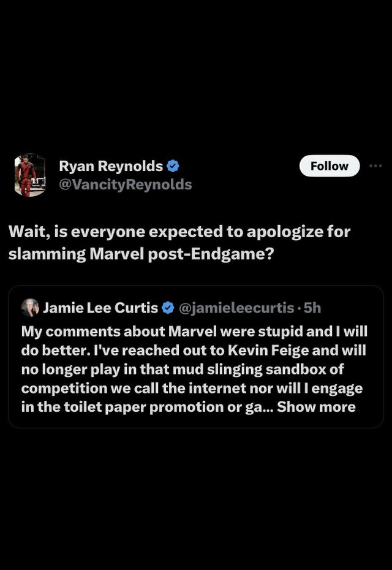Image resolution: width=392 pixels, height=570 pixels.
Task: Click Jamie Lee Curtis's blue verified badge
Action: point(168,308)
